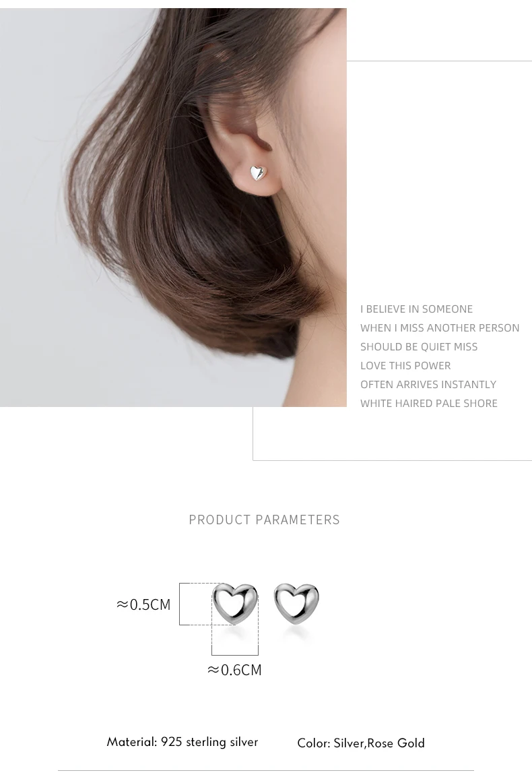Click the line WHITE HAIRED PALE SHORE
Image resolution: width=532 pixels, height=781 pixels.
pyautogui.click(x=429, y=404)
